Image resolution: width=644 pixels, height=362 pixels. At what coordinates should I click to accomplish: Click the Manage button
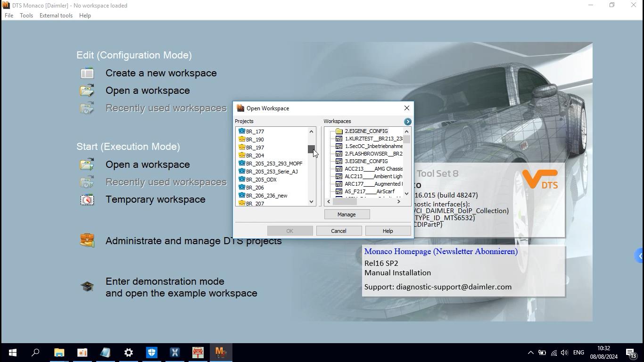click(347, 214)
